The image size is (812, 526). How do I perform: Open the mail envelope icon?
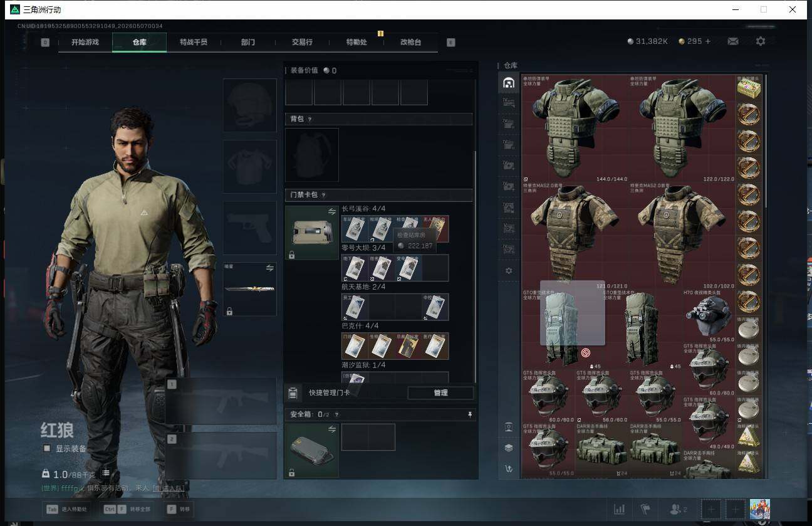[x=733, y=41]
